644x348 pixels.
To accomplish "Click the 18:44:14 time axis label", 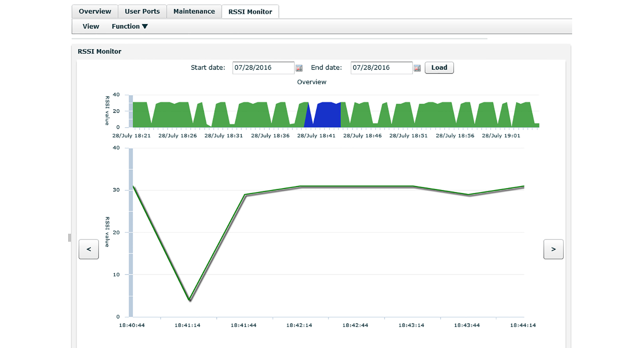I will click(523, 325).
